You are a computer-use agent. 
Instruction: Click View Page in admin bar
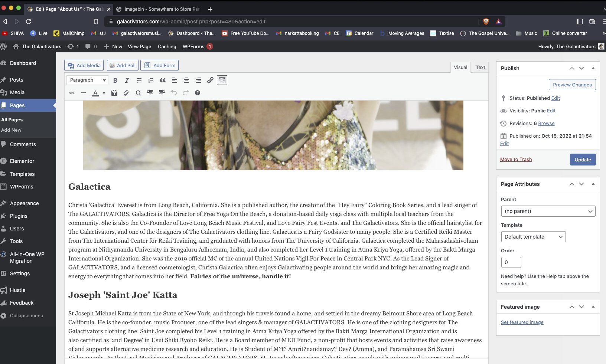coord(139,46)
